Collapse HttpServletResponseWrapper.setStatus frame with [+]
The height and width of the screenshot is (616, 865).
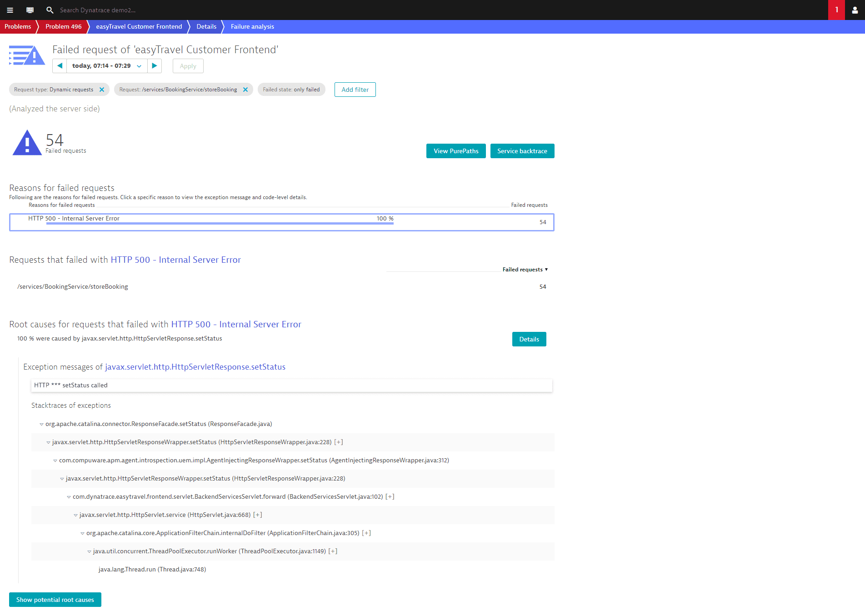pos(48,442)
